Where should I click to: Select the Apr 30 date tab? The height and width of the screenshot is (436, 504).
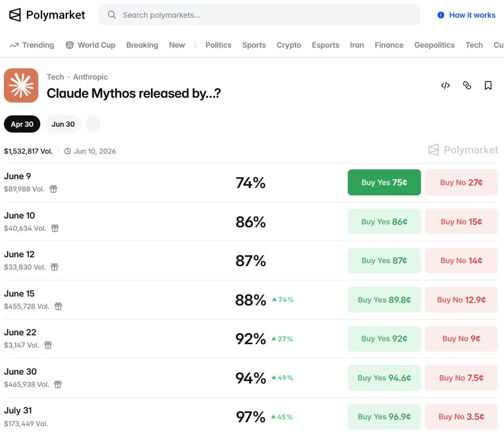pos(22,124)
